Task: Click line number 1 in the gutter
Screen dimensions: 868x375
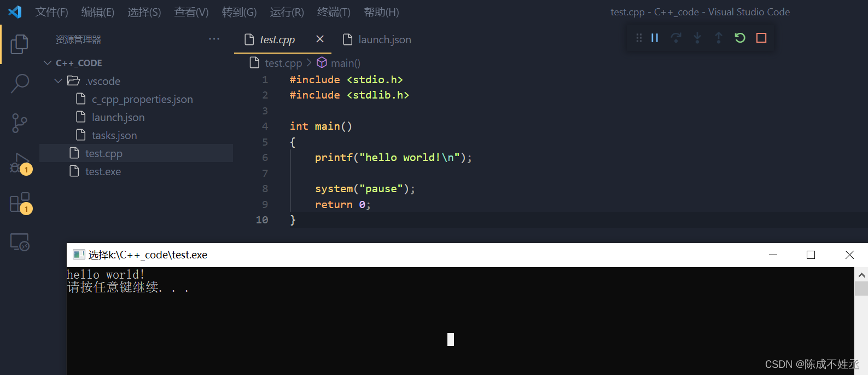Action: click(x=265, y=80)
